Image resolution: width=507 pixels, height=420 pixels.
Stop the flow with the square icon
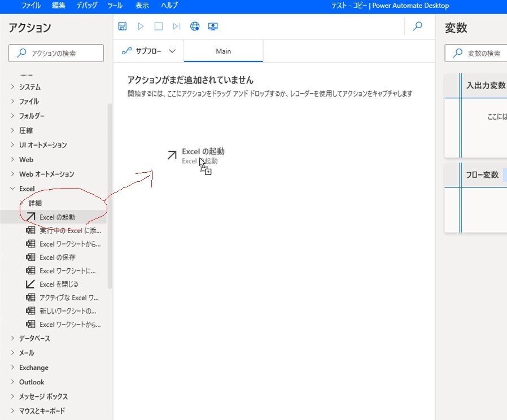point(159,26)
